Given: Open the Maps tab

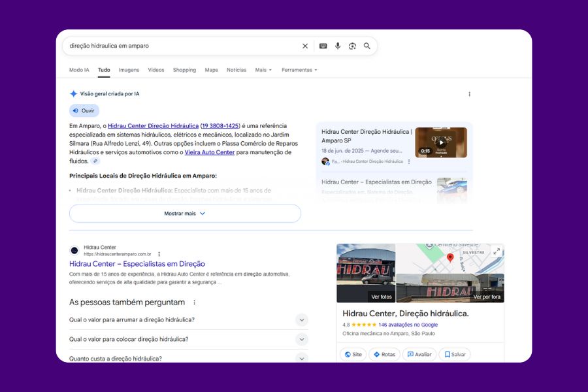Looking at the screenshot, I should point(211,70).
